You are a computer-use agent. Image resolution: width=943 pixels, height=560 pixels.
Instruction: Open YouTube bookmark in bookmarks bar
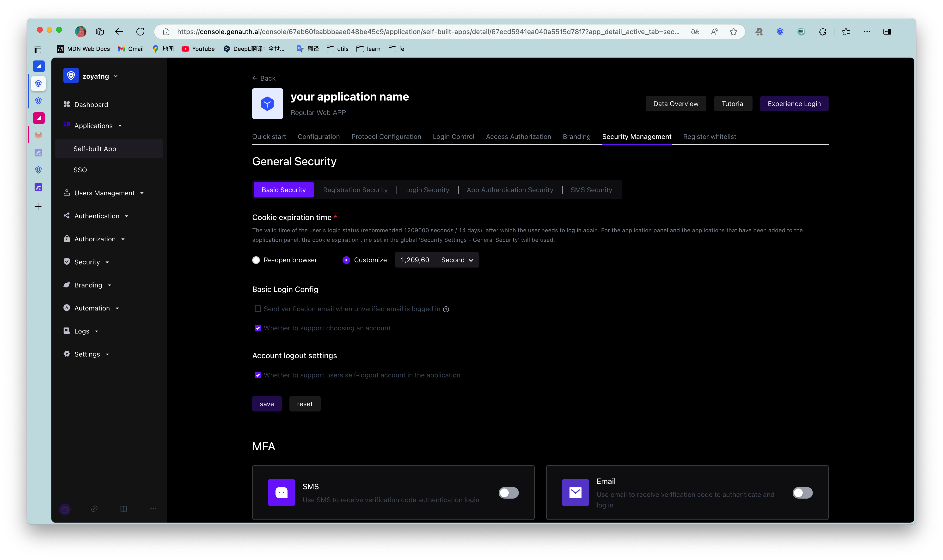[x=198, y=49]
